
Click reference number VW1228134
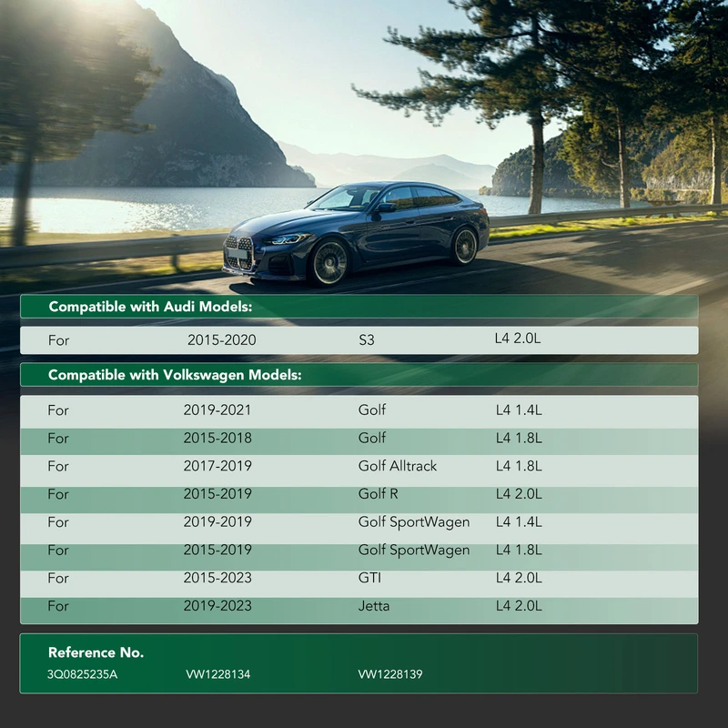coord(217,674)
